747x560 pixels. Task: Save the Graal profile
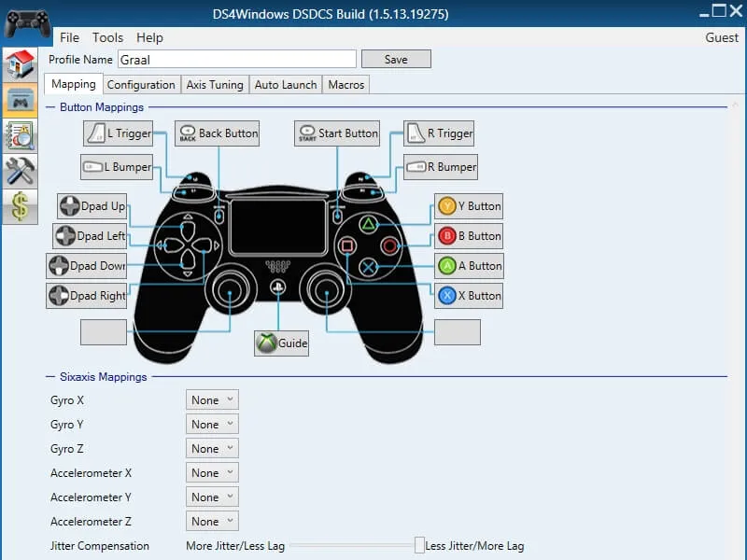coord(396,59)
